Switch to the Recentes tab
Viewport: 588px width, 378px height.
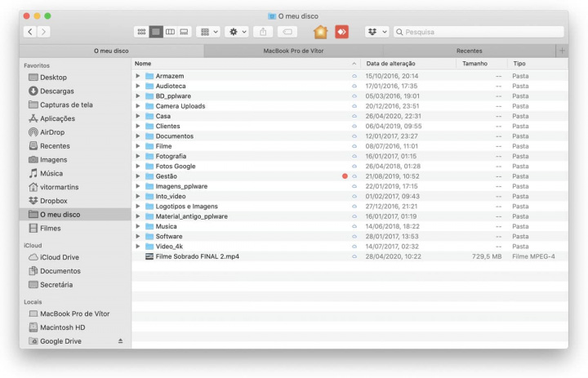coord(469,51)
